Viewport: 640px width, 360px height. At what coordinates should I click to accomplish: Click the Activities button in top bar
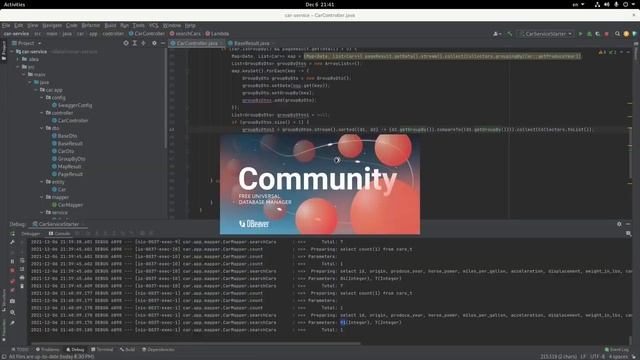point(14,4)
